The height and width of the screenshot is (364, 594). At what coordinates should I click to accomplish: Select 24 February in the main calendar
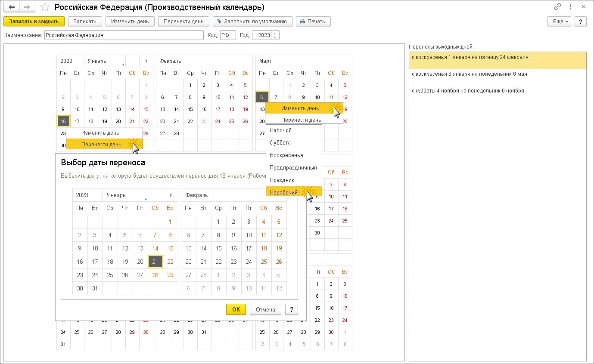click(x=218, y=121)
